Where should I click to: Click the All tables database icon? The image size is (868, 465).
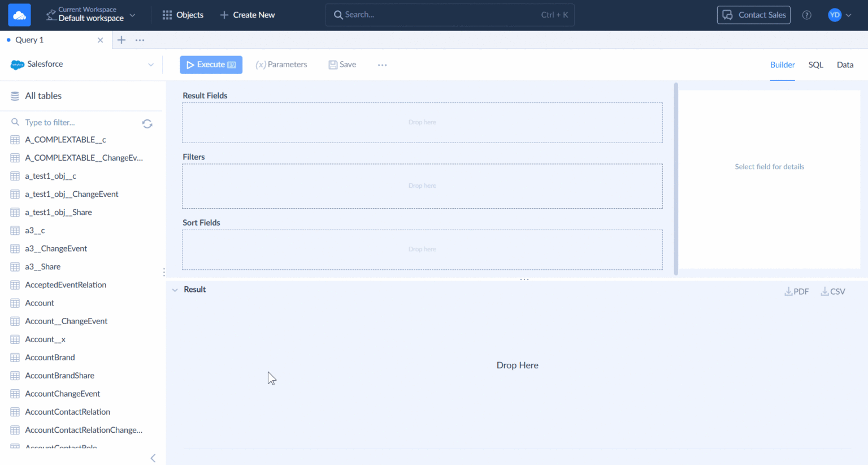(15, 95)
